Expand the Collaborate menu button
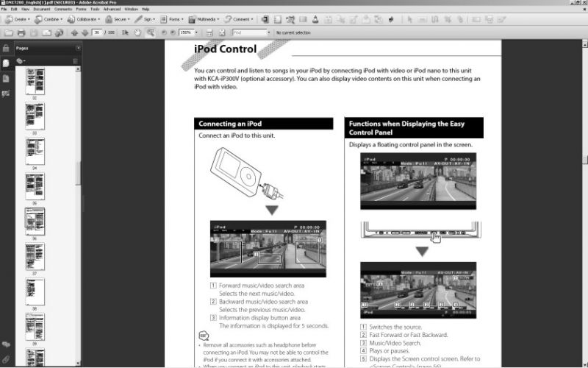 pos(83,19)
